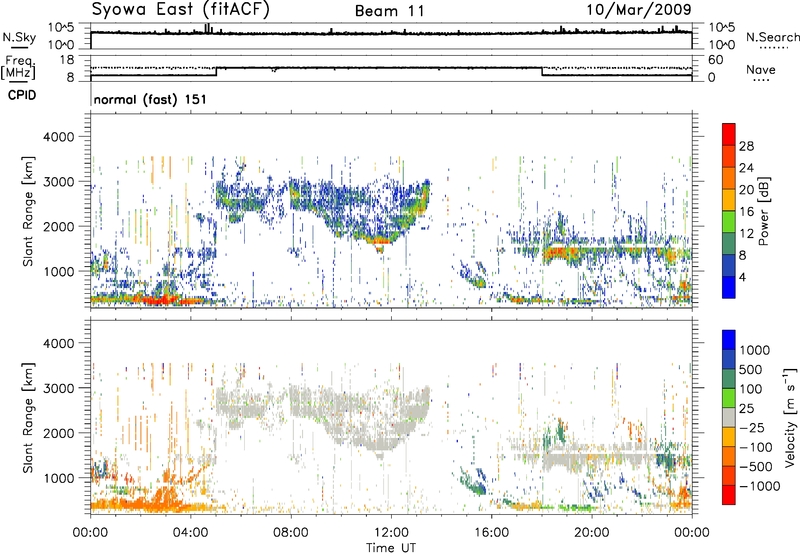The image size is (800, 554).
Task: Click the "12" label on Power colorbar
Action: pyautogui.click(x=746, y=234)
